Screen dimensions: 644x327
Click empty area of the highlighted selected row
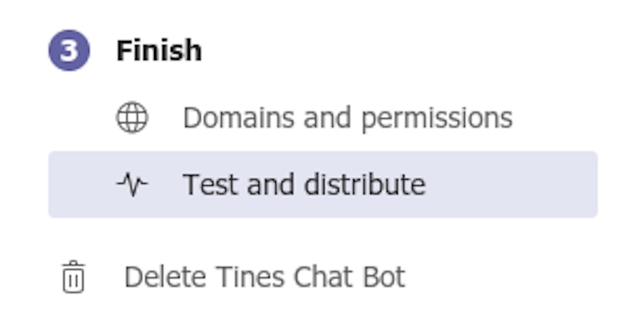click(510, 185)
